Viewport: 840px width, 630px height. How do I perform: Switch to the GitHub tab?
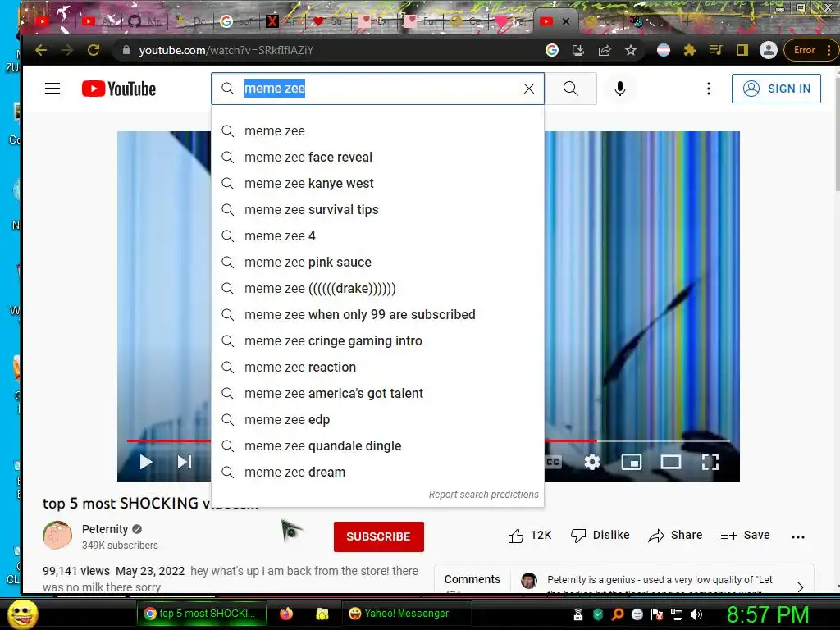[144, 21]
